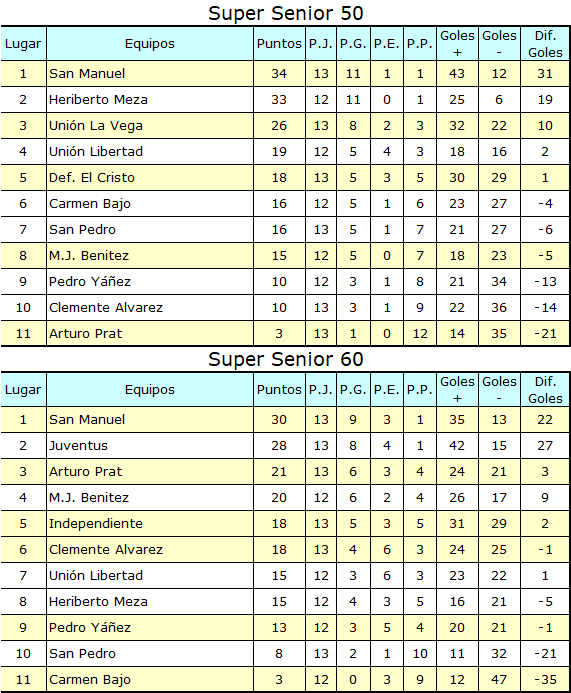Click Dif. Goles header in Super Senior 50
Screen dimensions: 571x693
545,44
